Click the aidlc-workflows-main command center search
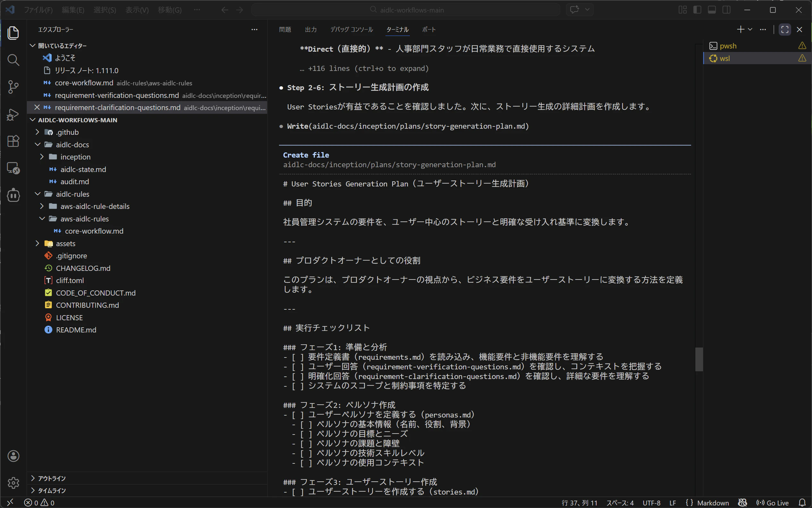 click(x=405, y=10)
